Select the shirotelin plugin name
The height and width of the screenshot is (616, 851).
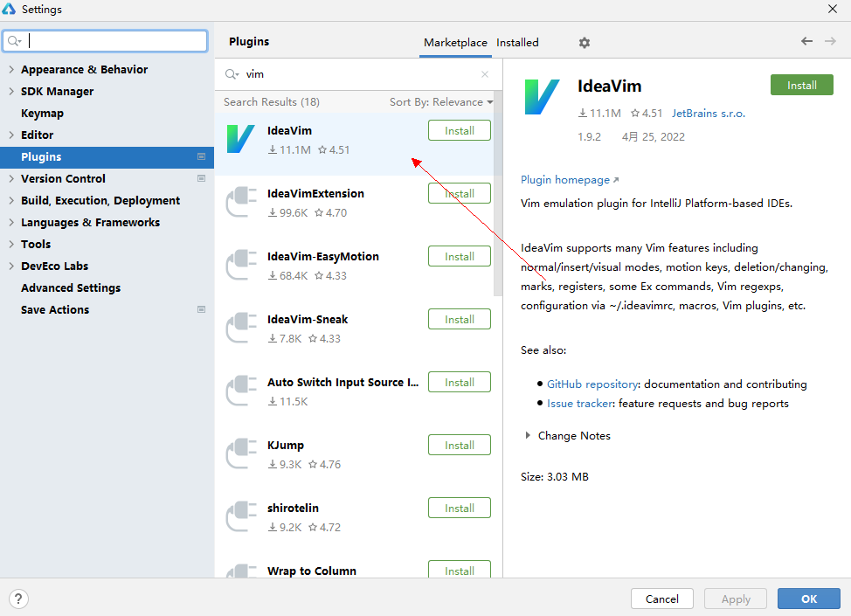pos(293,508)
